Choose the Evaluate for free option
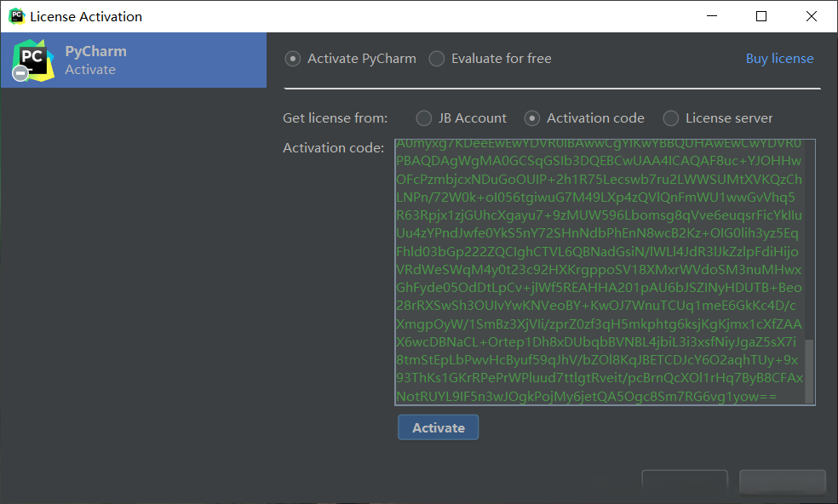This screenshot has height=504, width=838. pos(437,59)
